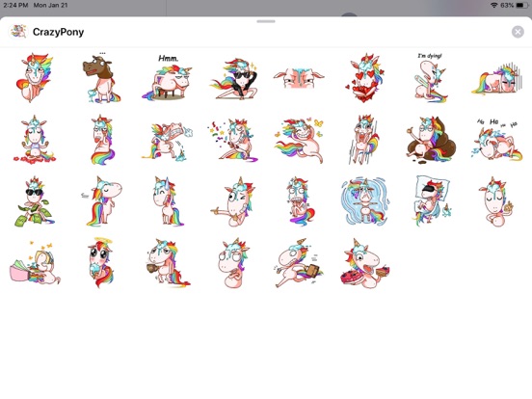This screenshot has width=532, height=399.
Task: Choose the tired pony holding coffee mug
Action: 168,262
